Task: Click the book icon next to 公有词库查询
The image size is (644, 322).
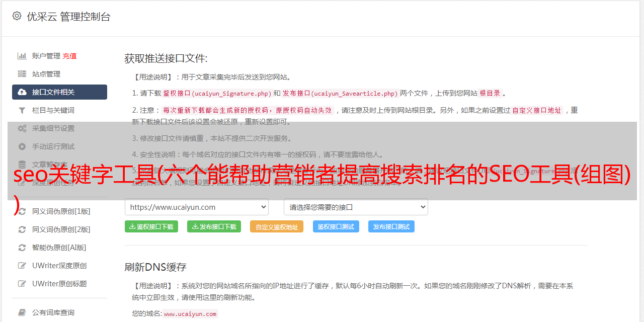Action: pos(22,312)
